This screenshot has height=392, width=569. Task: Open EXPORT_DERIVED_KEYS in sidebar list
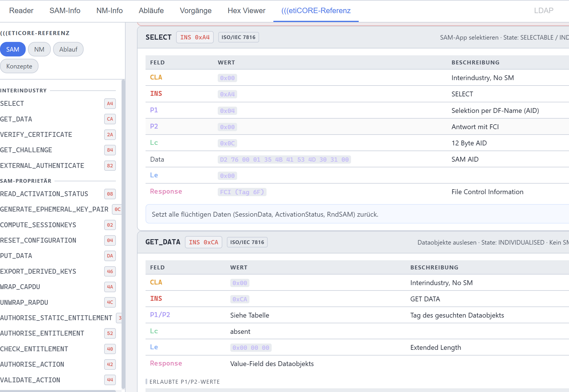coord(58,271)
